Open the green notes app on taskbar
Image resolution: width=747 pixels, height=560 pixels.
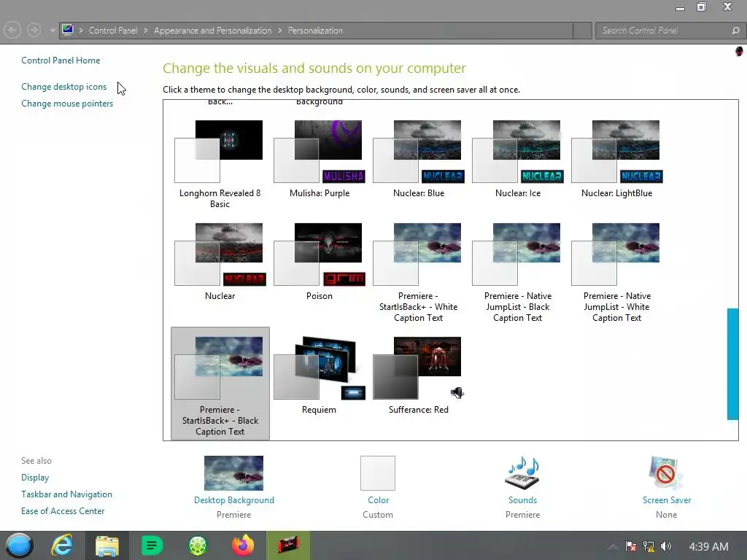tap(152, 545)
